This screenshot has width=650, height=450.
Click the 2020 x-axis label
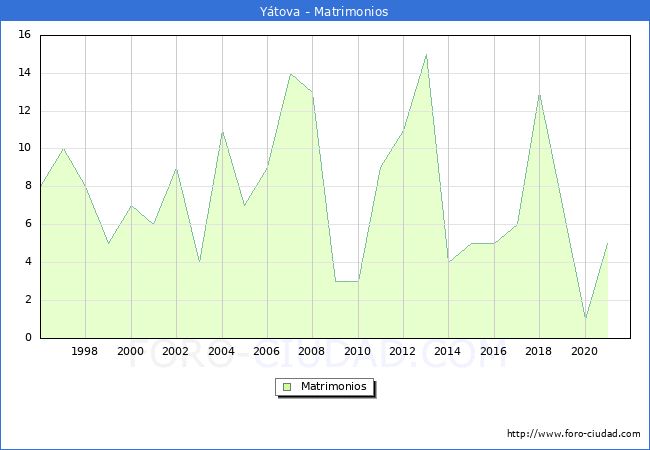[585, 351]
